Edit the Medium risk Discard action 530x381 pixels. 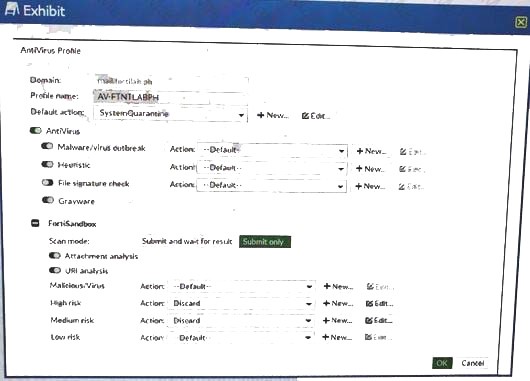tap(379, 320)
